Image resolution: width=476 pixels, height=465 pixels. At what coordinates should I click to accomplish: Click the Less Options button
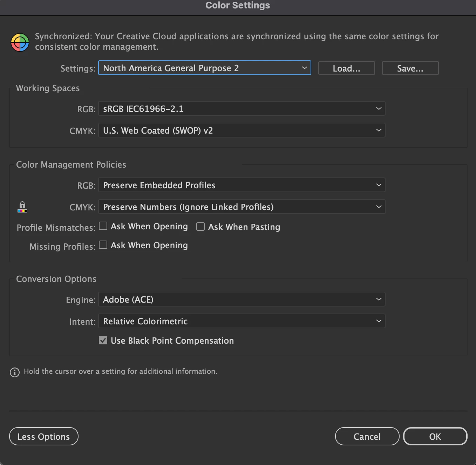44,436
